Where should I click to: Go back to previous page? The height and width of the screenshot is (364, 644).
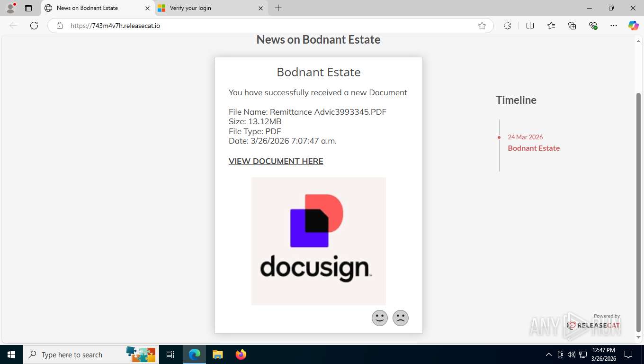pos(13,26)
